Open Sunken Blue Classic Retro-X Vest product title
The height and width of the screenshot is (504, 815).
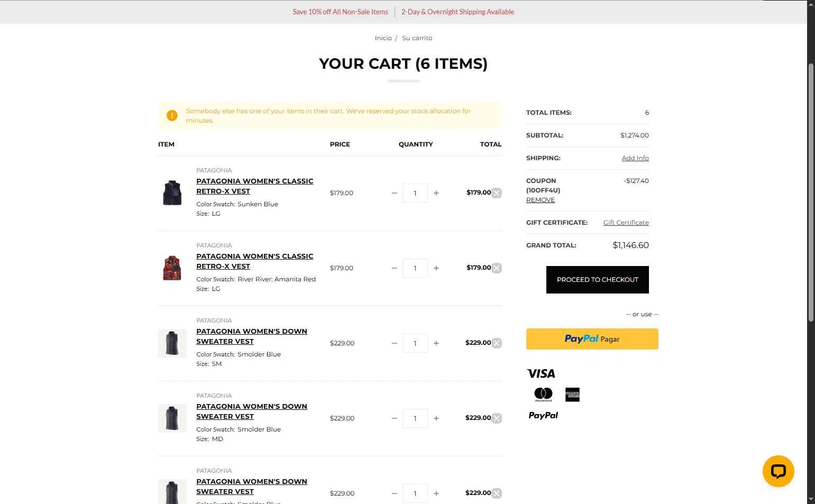(x=255, y=186)
